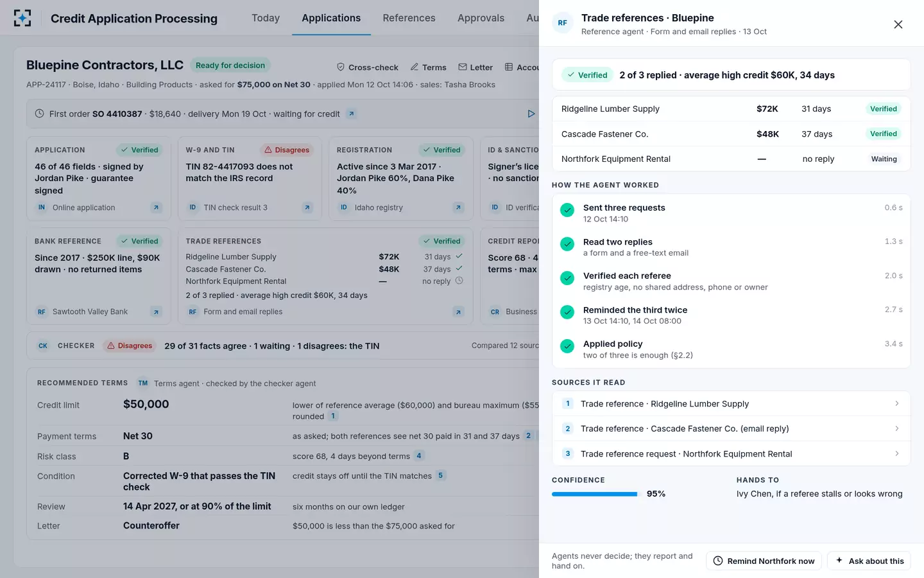Select the Cascade Fastener Co. row in the panel
Screen dimensions: 924x578
[x=732, y=134]
